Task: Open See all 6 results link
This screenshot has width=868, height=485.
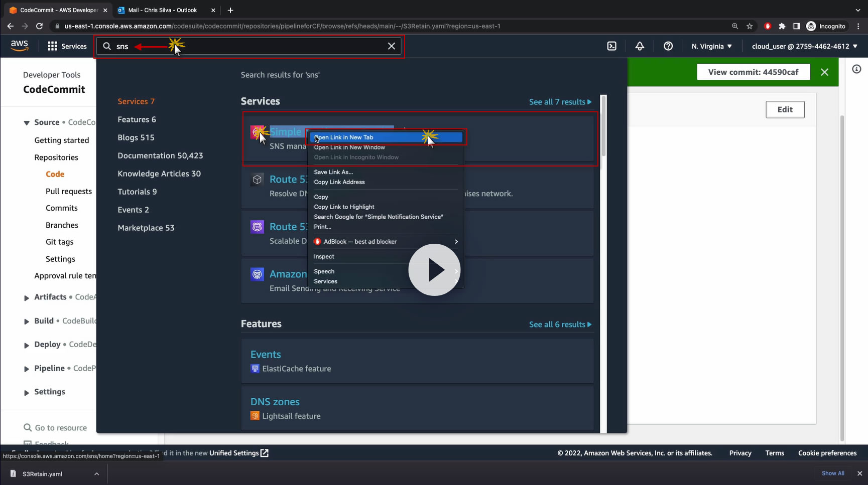Action: [560, 325]
